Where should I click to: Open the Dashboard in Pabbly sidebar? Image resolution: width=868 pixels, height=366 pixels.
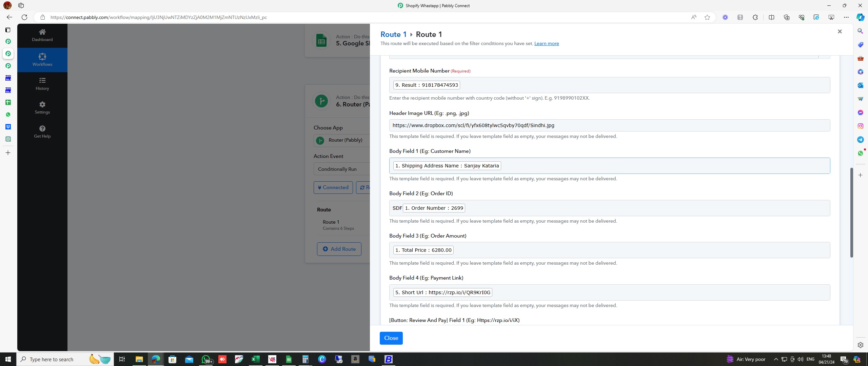42,35
